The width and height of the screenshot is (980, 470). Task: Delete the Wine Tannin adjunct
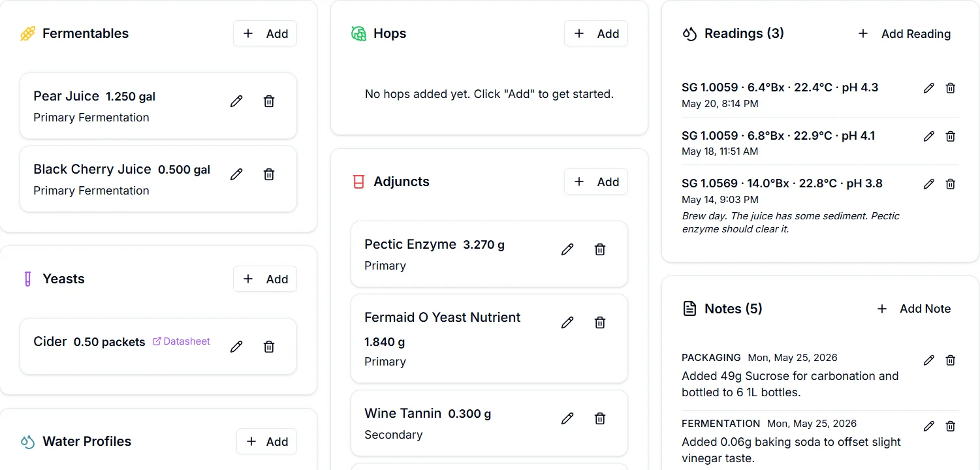[x=599, y=418]
